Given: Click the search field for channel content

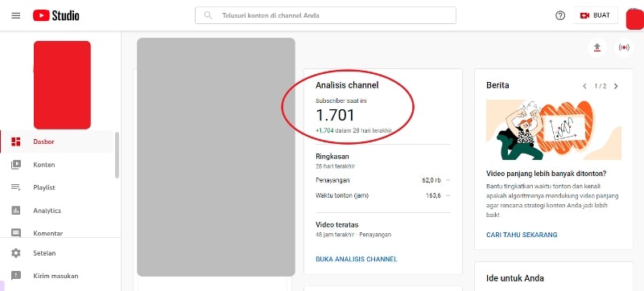Looking at the screenshot, I should pos(325,15).
